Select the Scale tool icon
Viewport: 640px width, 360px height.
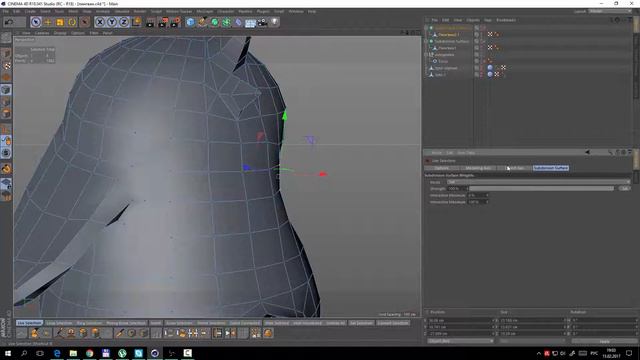[x=60, y=22]
